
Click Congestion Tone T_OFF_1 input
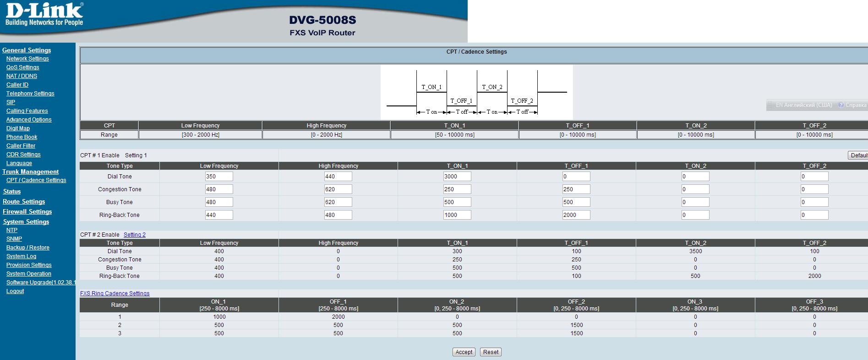[x=576, y=189]
